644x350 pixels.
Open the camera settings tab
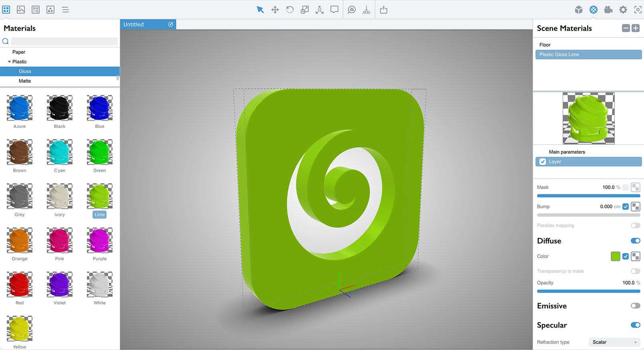coord(608,10)
